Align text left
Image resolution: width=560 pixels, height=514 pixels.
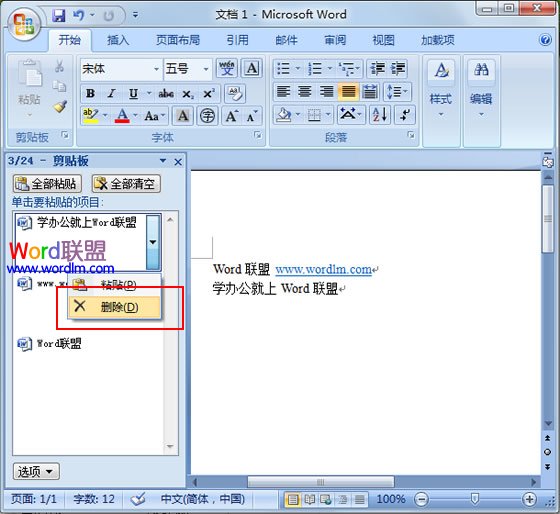284,91
